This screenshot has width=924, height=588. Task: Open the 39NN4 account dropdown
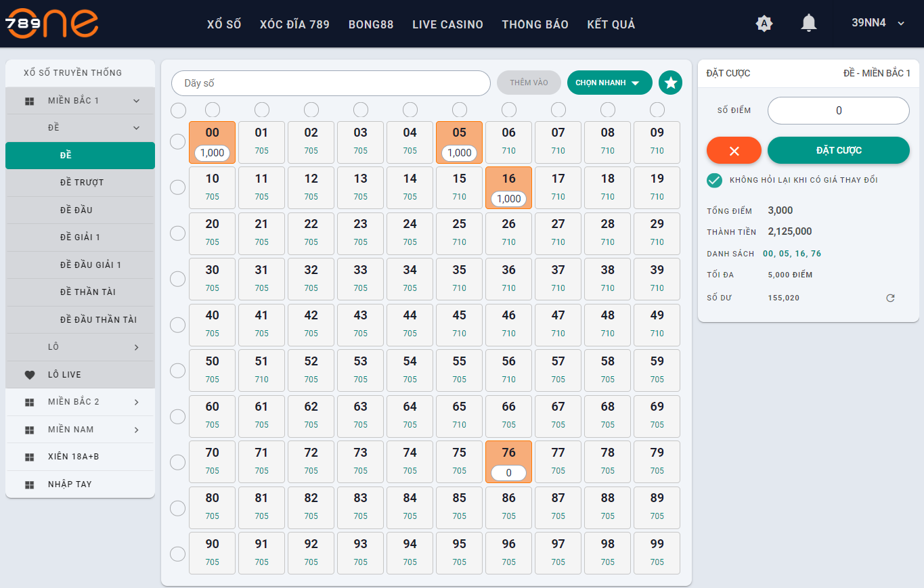(x=878, y=23)
